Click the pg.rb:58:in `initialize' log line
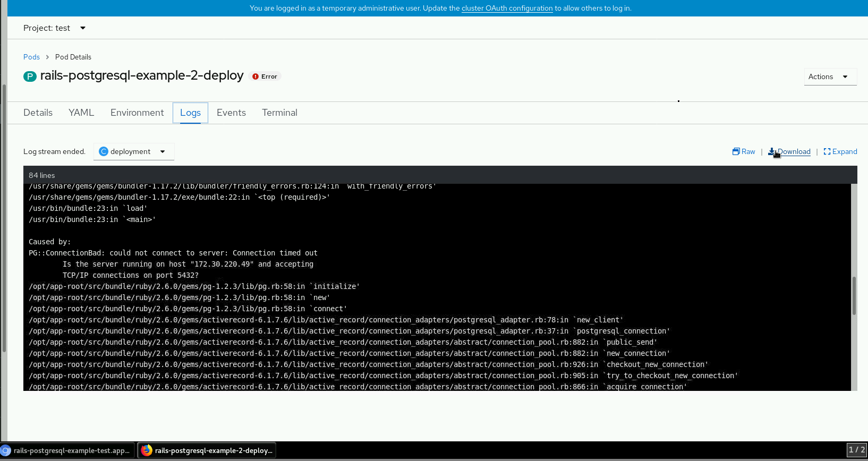Screen dimensions: 868x461 194,286
